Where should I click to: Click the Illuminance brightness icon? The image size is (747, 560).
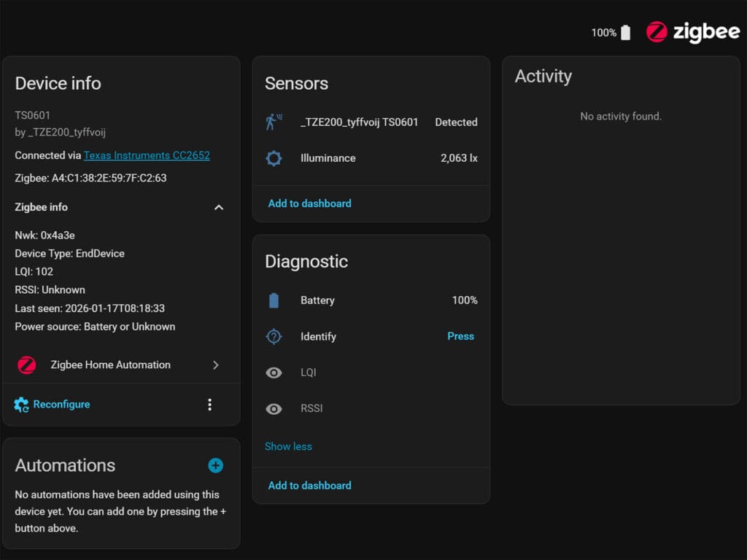click(274, 157)
